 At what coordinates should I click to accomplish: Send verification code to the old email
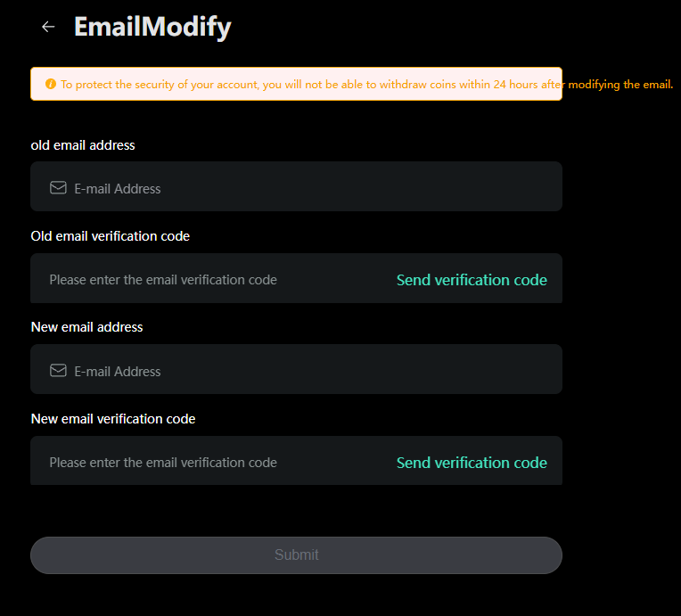[472, 280]
